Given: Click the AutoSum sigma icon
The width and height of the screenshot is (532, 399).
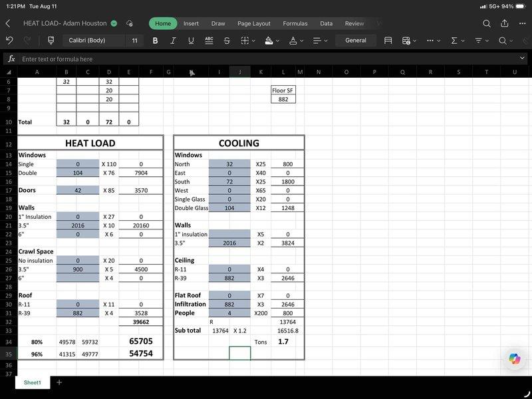Looking at the screenshot, I should 454,41.
